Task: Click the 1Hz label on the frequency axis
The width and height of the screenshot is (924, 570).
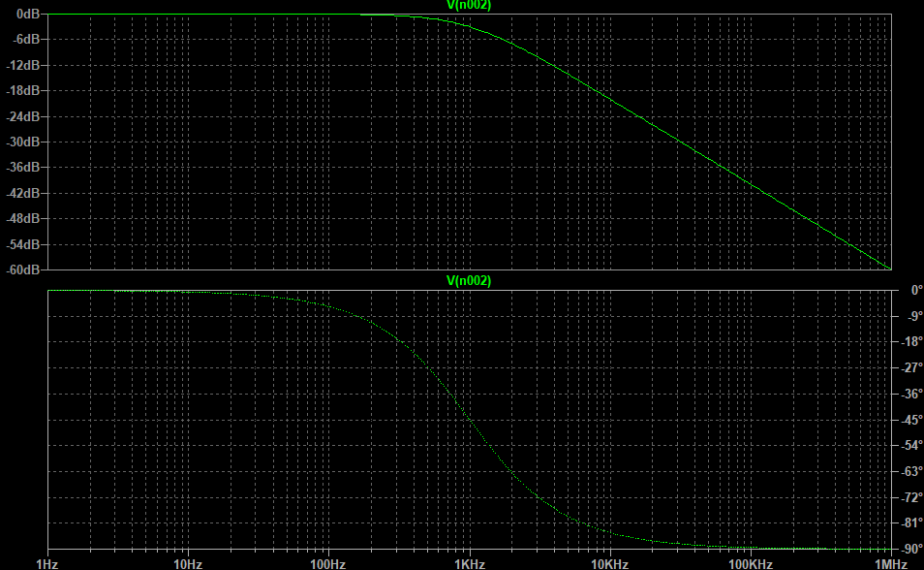Action: tap(47, 563)
